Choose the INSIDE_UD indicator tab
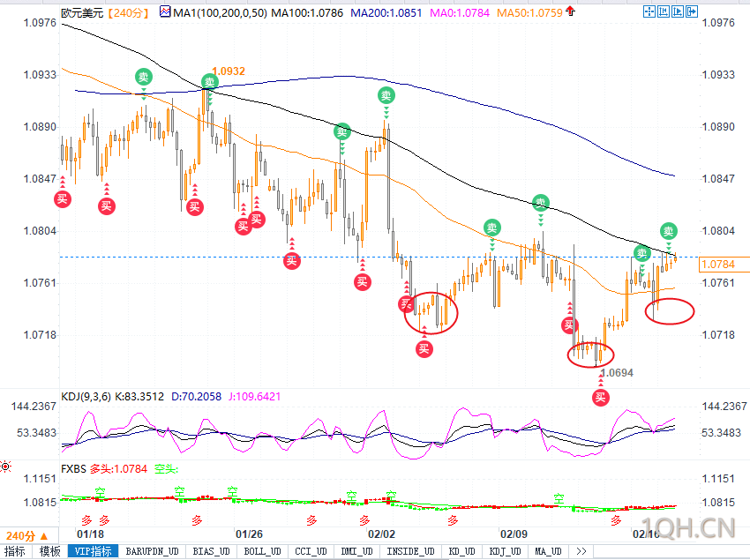The width and height of the screenshot is (750, 560). 411,551
